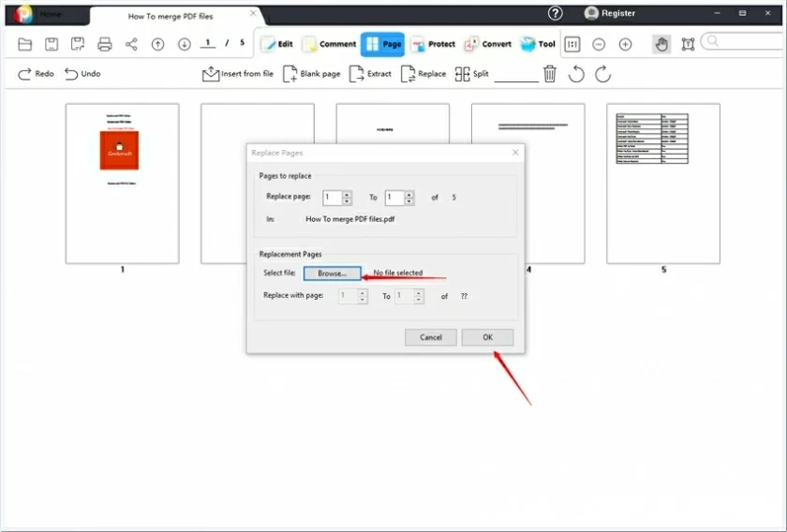This screenshot has width=787, height=532.
Task: Click the Register account button
Action: [x=610, y=13]
